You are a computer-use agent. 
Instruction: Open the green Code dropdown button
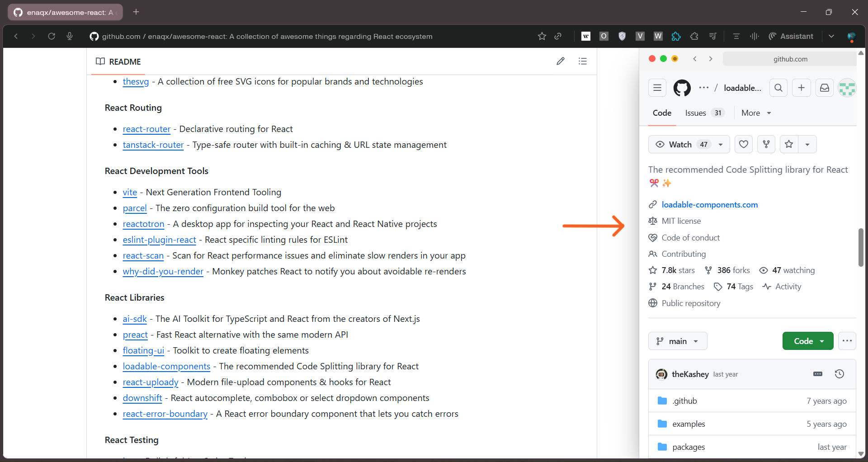tap(808, 341)
